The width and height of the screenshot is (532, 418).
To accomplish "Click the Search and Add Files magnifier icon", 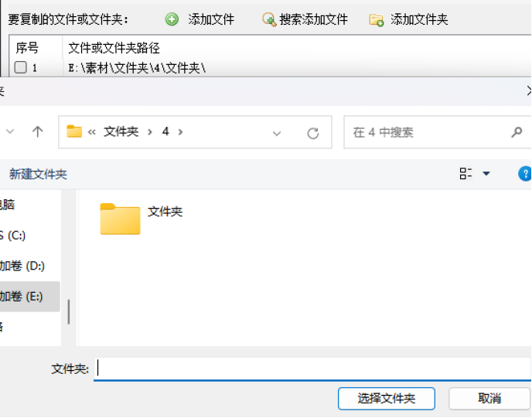I will [x=269, y=19].
